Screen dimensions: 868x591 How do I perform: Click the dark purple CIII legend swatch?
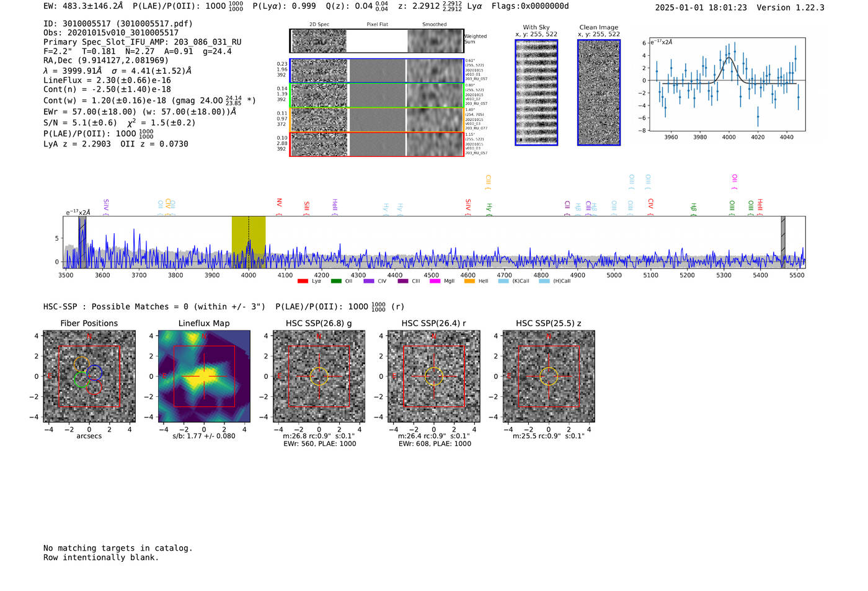pos(403,281)
